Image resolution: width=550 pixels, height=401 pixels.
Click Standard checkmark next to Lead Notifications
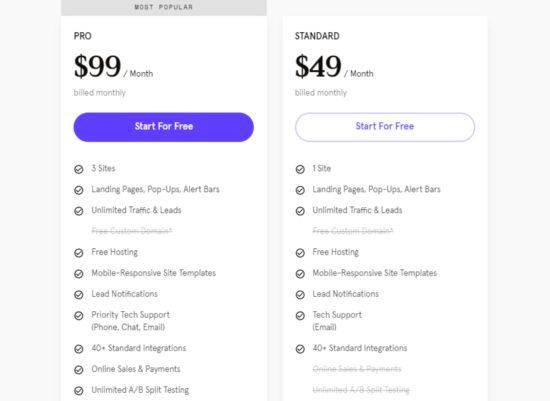coord(300,295)
